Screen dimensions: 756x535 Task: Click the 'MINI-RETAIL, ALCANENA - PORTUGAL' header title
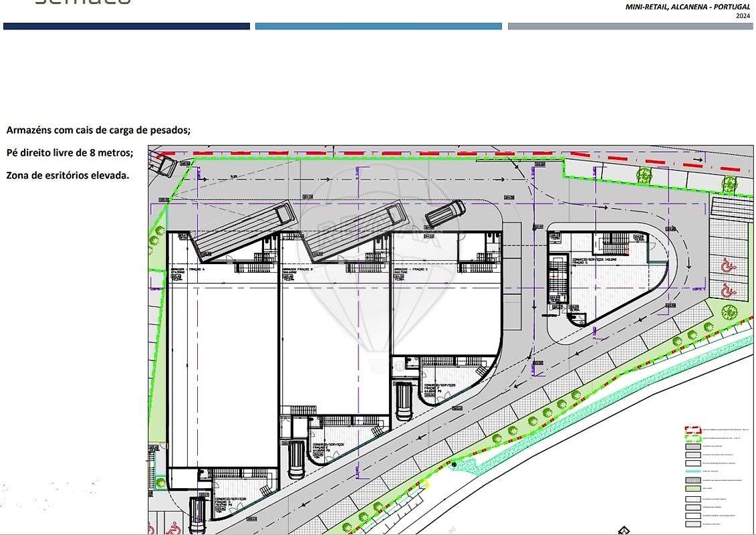688,7
